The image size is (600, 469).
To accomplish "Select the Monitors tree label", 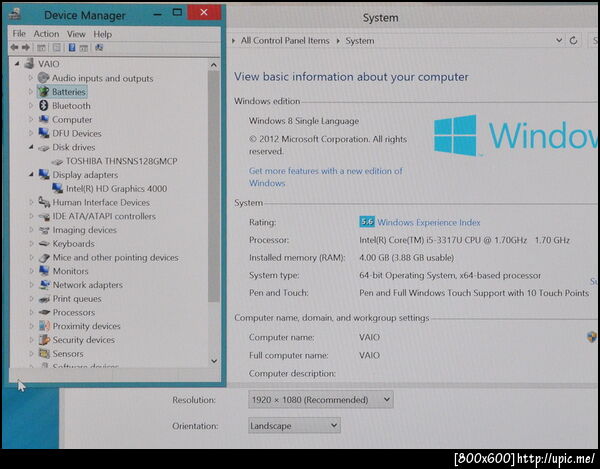I will point(70,271).
